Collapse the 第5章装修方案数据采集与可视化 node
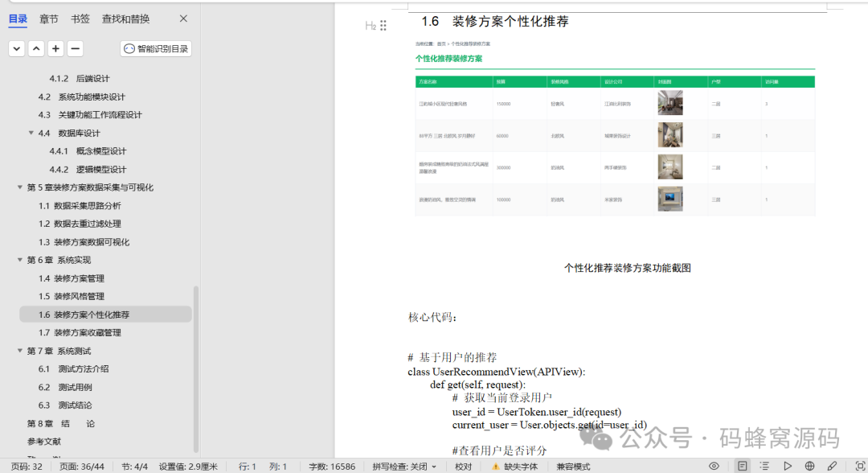The width and height of the screenshot is (868, 473). pos(20,187)
